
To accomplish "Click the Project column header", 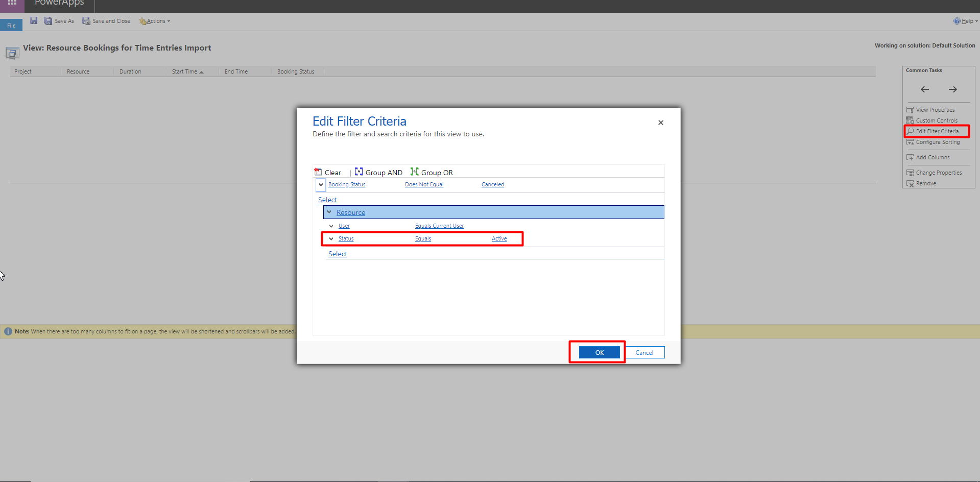I will 23,71.
